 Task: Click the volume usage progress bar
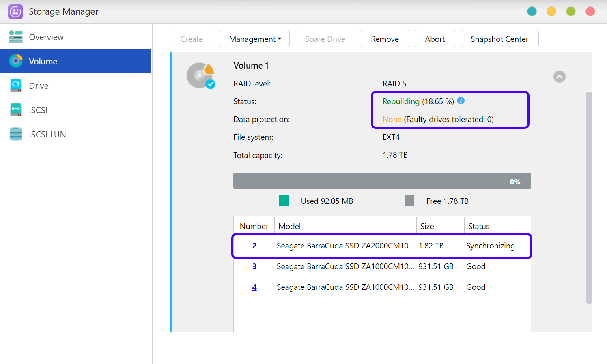382,181
